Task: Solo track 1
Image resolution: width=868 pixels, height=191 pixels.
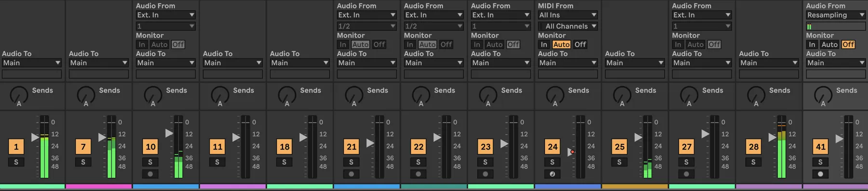Action: [16, 162]
